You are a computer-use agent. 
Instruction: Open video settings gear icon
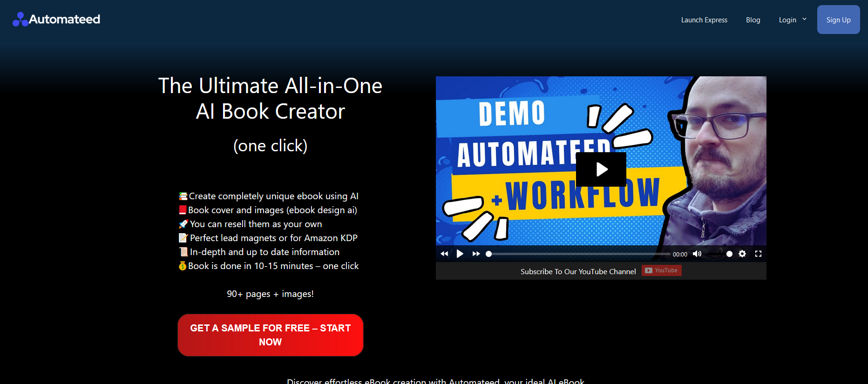pyautogui.click(x=742, y=254)
